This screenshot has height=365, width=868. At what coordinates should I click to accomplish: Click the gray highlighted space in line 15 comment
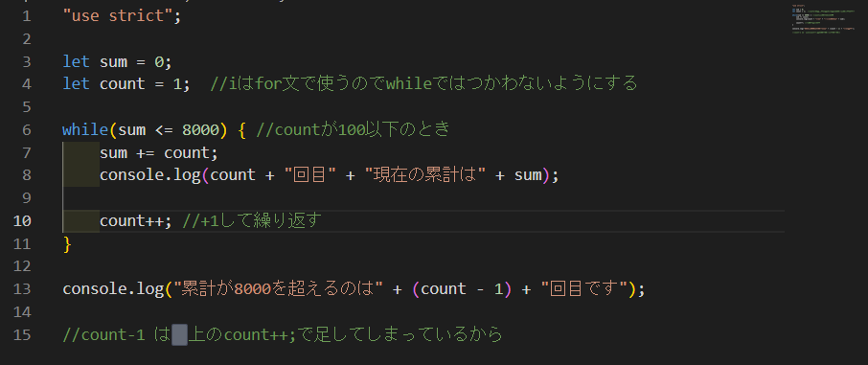coord(179,335)
